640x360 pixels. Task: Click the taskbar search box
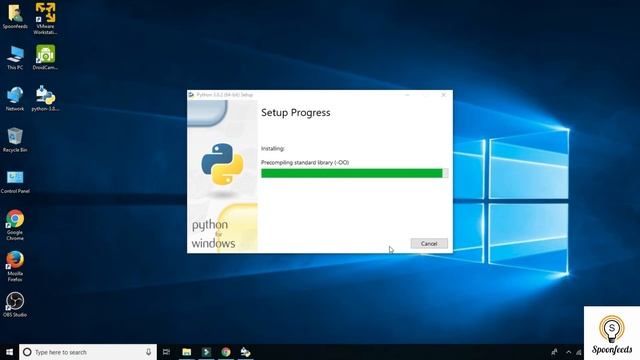88,352
